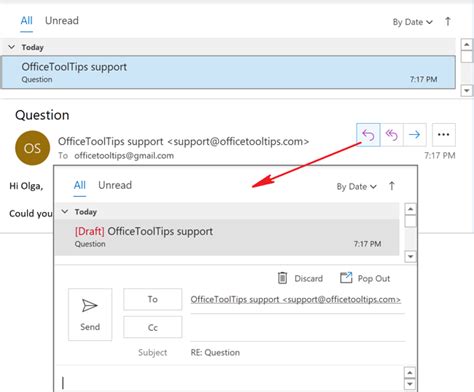This screenshot has width=474, height=392.
Task: Toggle sort order arrow in lower message list
Action: coord(392,186)
